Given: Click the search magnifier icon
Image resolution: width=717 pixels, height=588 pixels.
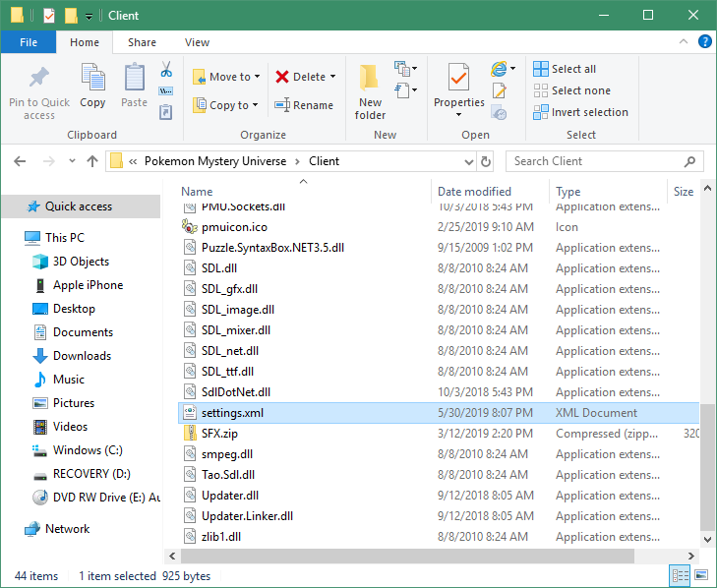Looking at the screenshot, I should 689,161.
